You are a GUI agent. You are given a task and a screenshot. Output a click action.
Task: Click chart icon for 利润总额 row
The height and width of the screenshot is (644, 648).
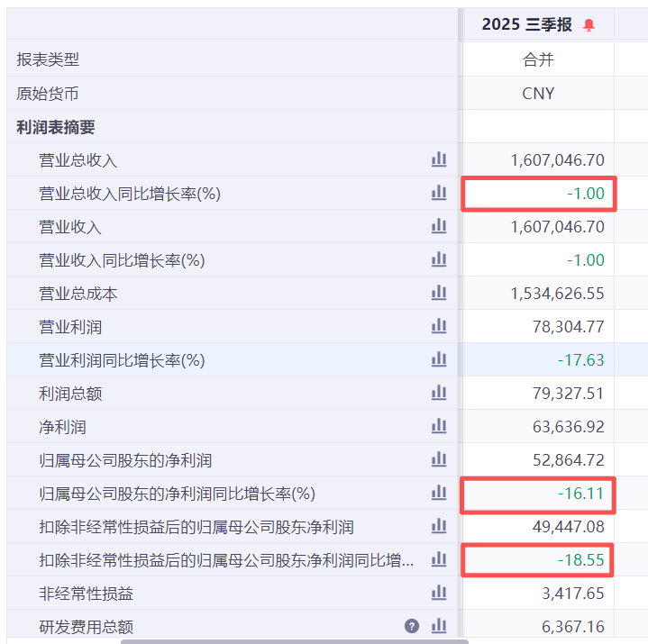439,394
